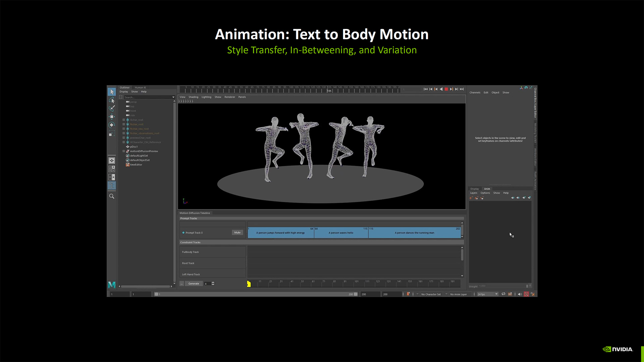Viewport: 644px width, 362px height.
Task: Select the Scale tool
Action: [112, 133]
